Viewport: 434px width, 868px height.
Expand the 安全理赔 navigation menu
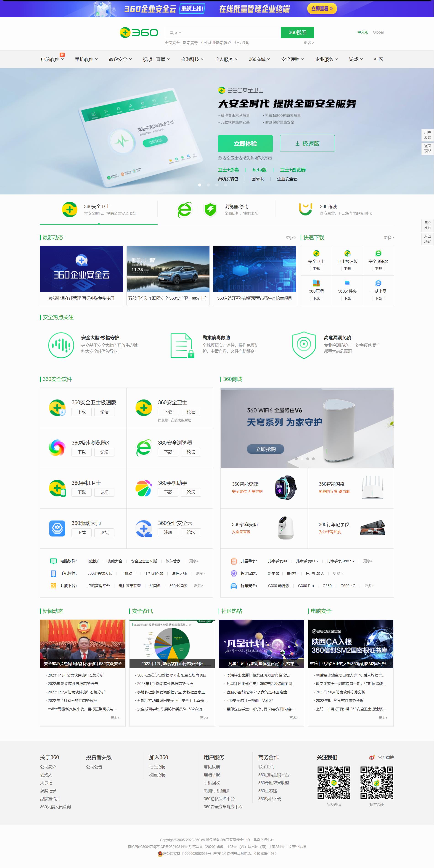click(293, 59)
